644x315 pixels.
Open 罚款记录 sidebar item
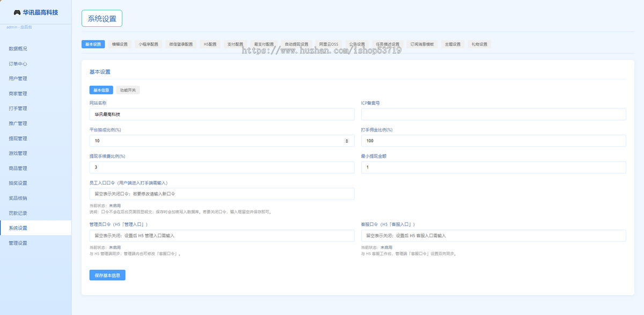[x=35, y=213]
